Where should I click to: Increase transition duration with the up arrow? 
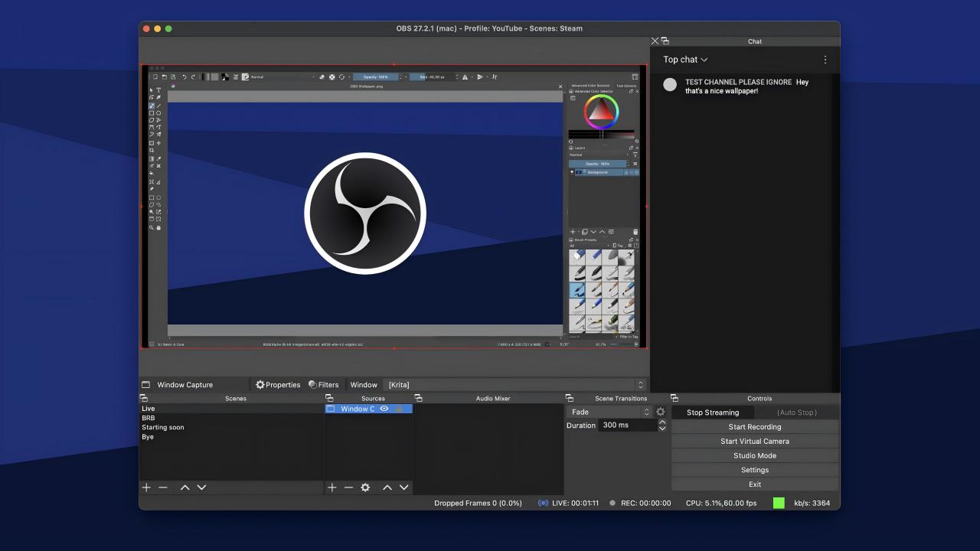click(x=662, y=422)
